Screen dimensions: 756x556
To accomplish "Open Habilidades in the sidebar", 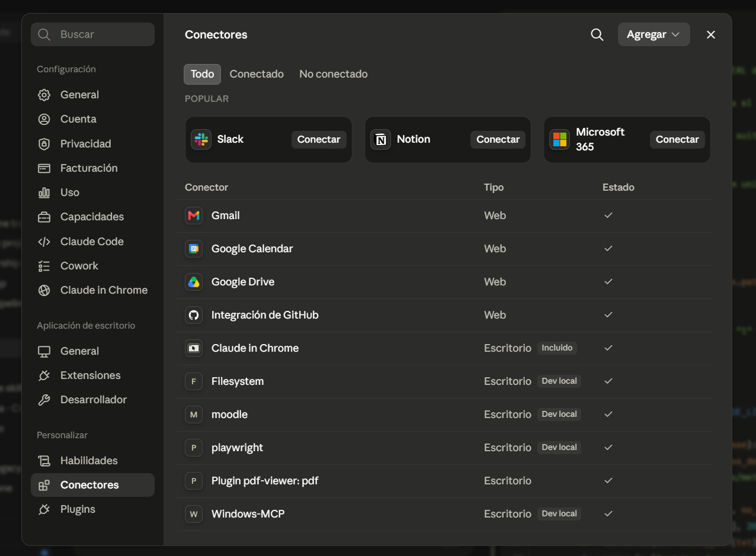I will 92,461.
